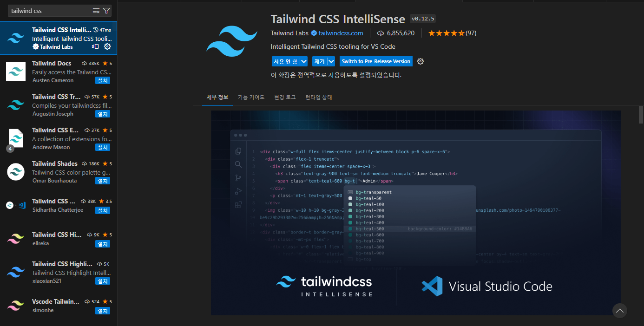Image resolution: width=644 pixels, height=326 pixels.
Task: Click the large Tailwind CSS IntelliSense logo
Action: [232, 40]
